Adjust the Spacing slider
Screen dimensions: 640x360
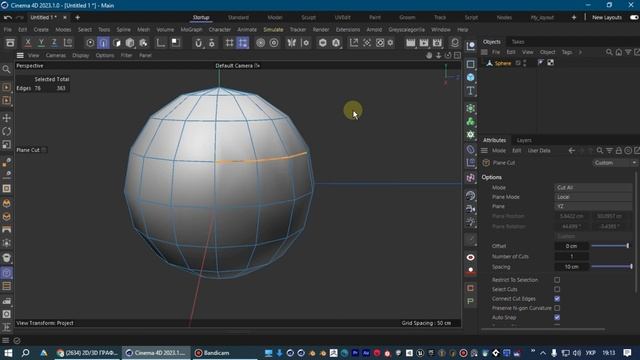(611, 267)
